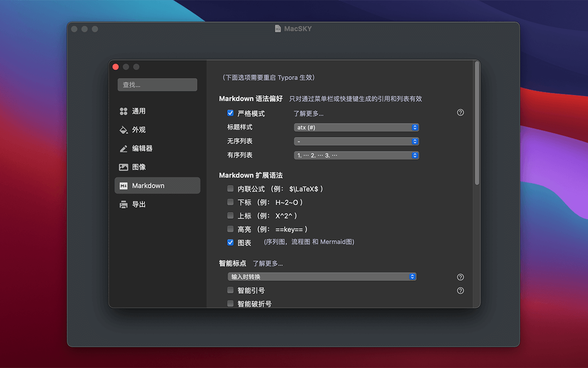This screenshot has height=368, width=588.
Task: Select the 外观 paint bucket icon
Action: point(123,130)
